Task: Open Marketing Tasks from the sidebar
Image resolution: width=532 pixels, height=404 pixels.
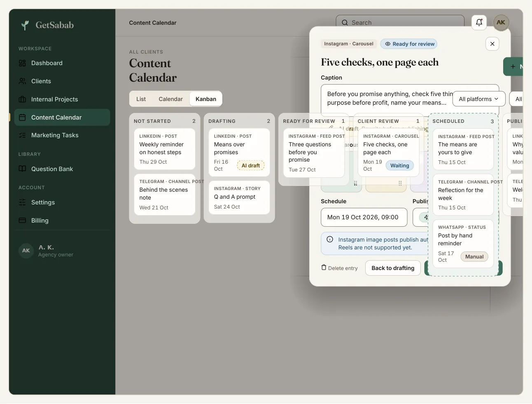Action: pyautogui.click(x=62, y=135)
